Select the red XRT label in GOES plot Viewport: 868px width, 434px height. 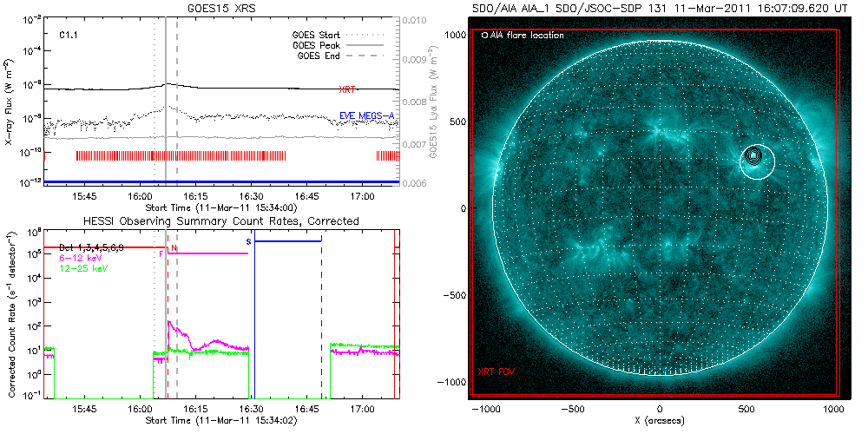[348, 89]
